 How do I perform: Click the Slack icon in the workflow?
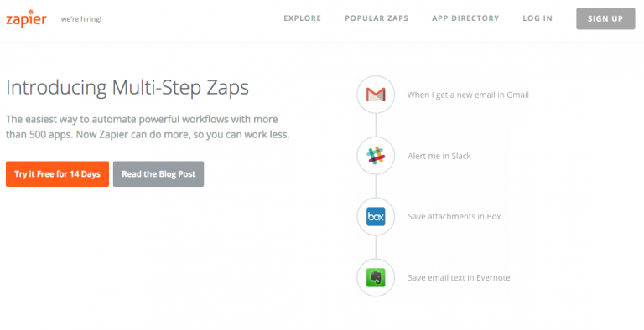tap(376, 156)
